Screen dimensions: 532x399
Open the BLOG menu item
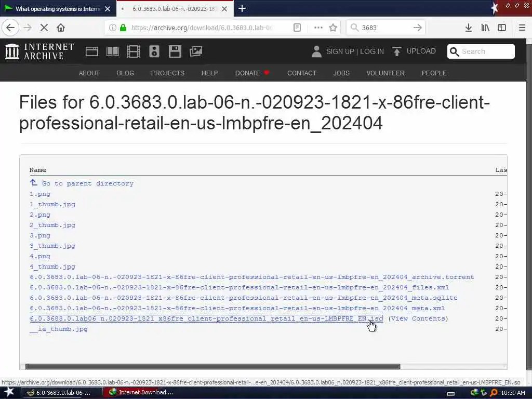point(125,73)
